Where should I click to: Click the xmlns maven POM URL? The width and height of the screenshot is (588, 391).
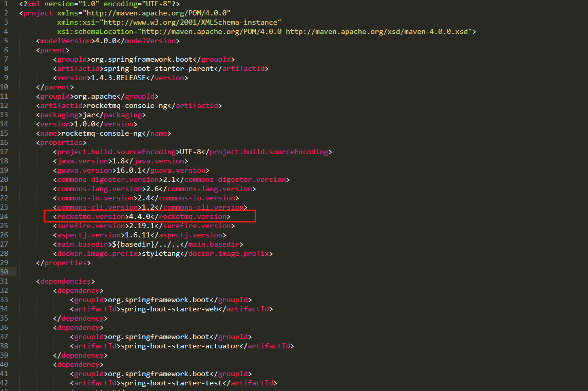click(x=157, y=13)
